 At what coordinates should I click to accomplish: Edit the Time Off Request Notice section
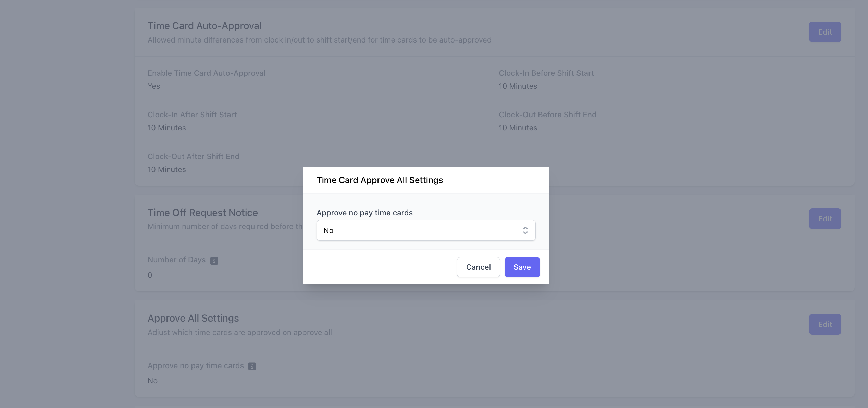pos(825,219)
